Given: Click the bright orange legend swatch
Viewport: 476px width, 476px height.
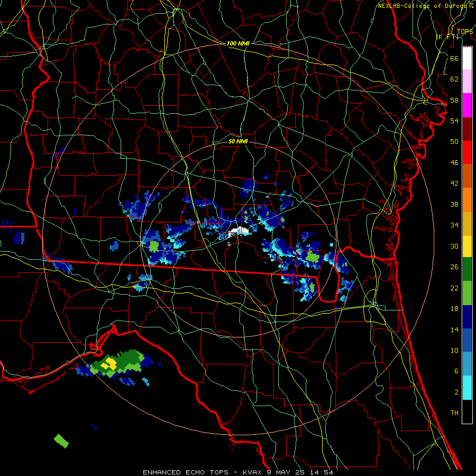Looking at the screenshot, I should 467,200.
